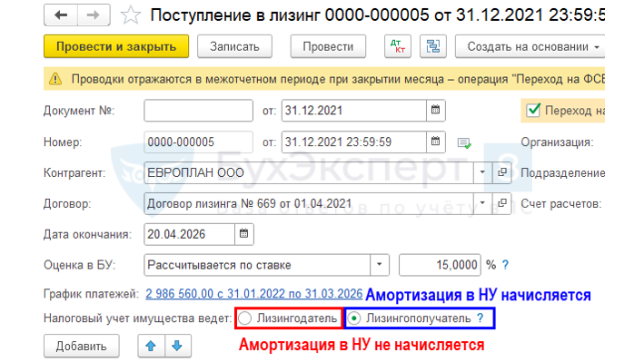Image resolution: width=644 pixels, height=362 pixels.
Task: Select Лизингодатель radio button
Action: click(244, 318)
